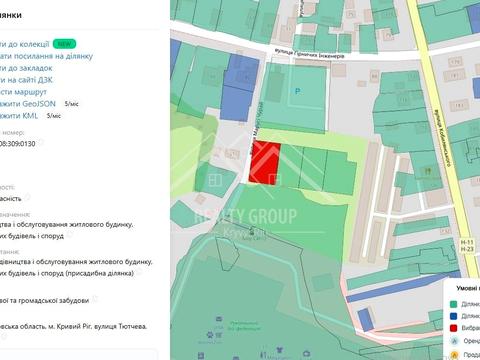Screen dimensions: 480x360
Task: Click the blue parcel west of the parking lot
Action: [x=239, y=87]
